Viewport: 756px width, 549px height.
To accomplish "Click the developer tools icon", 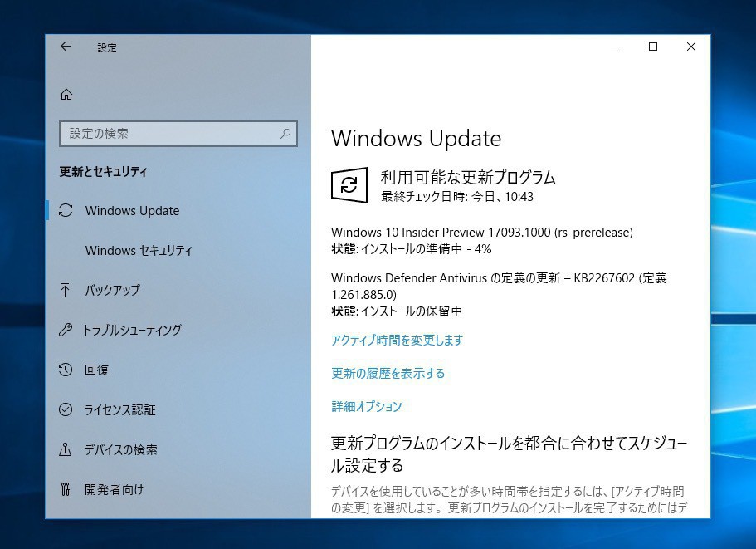I will [x=66, y=489].
